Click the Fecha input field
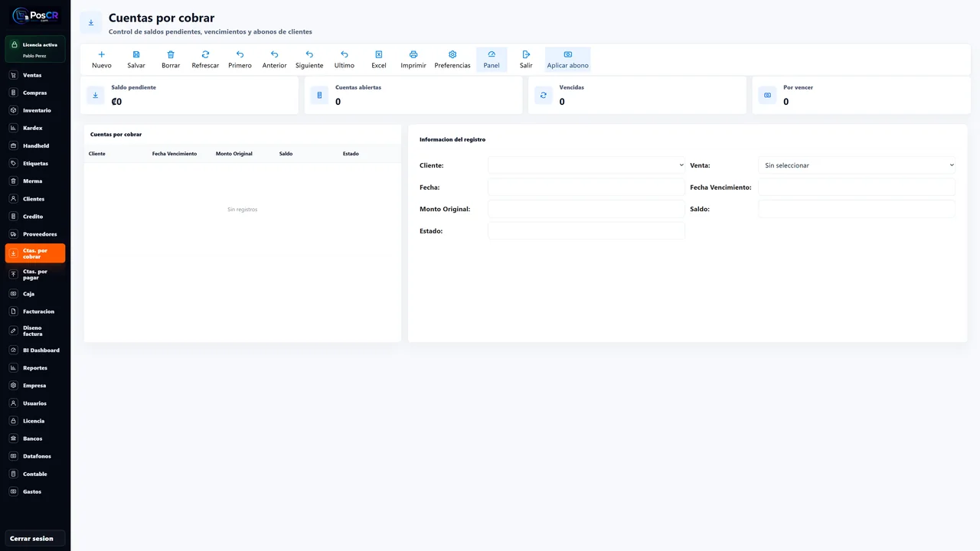Image resolution: width=980 pixels, height=551 pixels. click(x=586, y=187)
